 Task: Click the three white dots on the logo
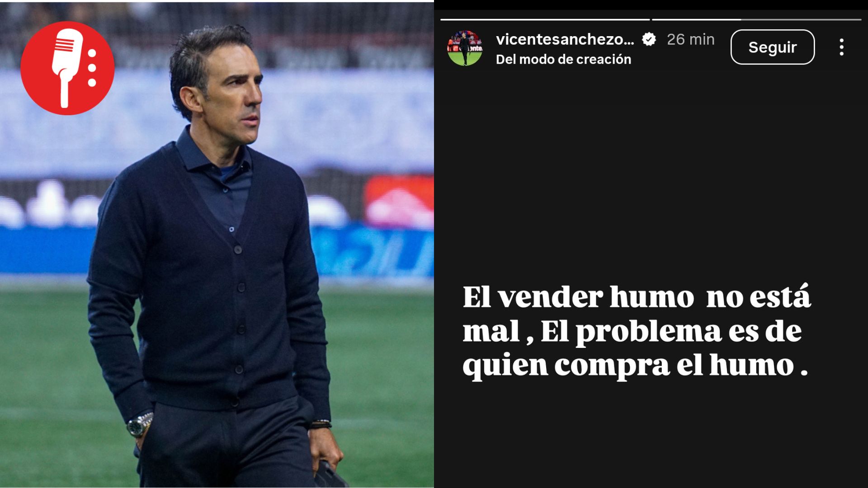point(92,68)
